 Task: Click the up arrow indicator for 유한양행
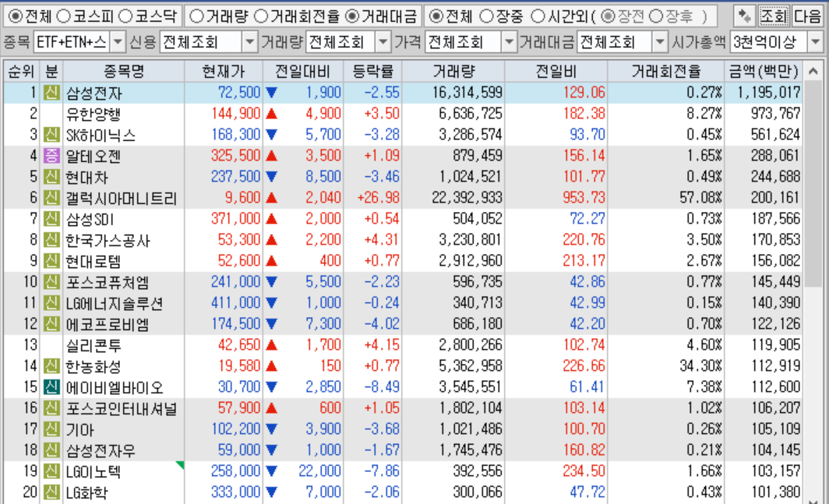click(272, 114)
